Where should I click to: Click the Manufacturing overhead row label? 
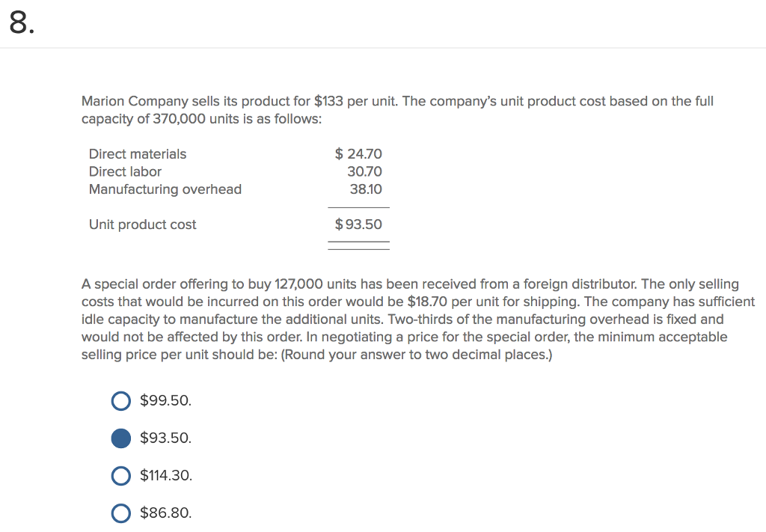165,189
